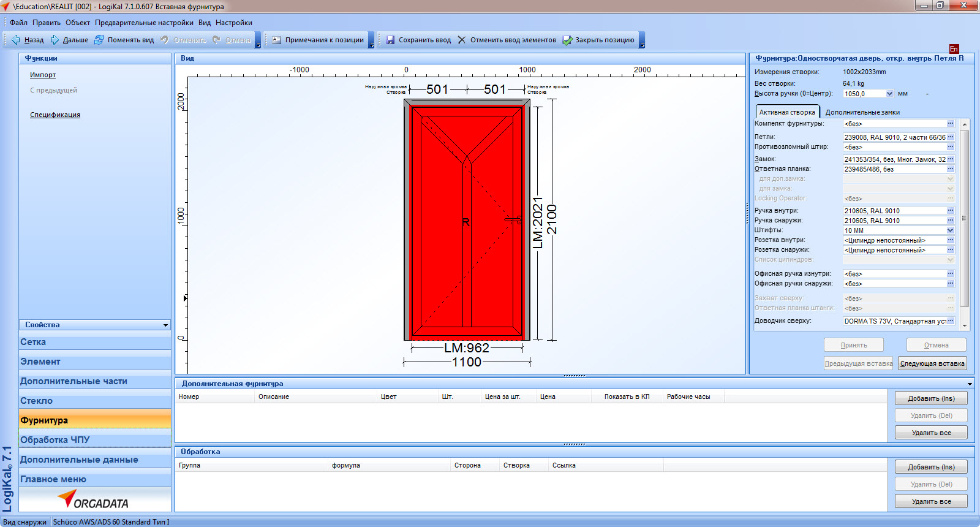Click Добавить (Ins) in Дополнительная фурнитура
The image size is (980, 527).
point(931,398)
